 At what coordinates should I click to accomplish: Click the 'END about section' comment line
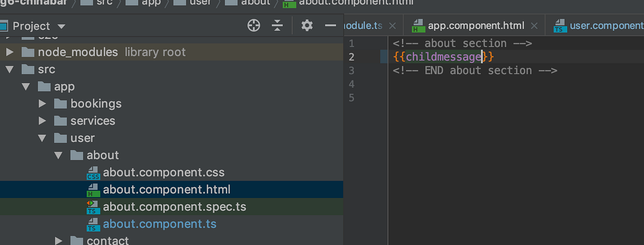pyautogui.click(x=475, y=70)
